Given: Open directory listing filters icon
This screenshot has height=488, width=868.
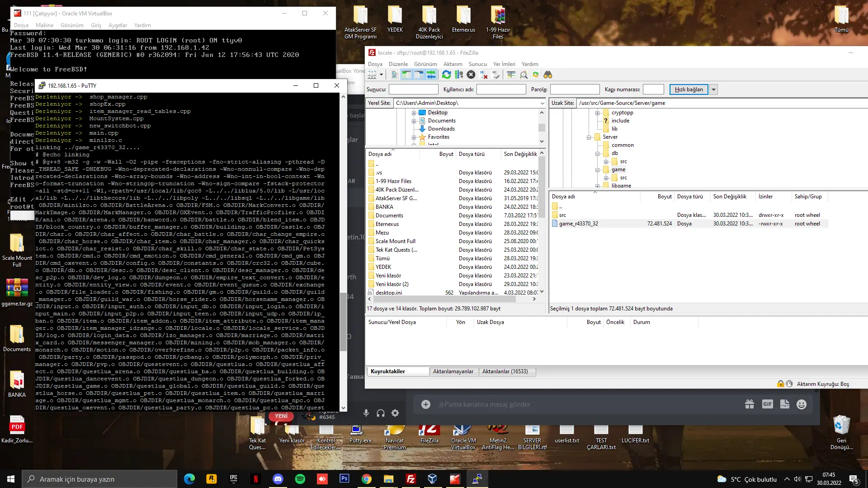Looking at the screenshot, I should point(511,75).
